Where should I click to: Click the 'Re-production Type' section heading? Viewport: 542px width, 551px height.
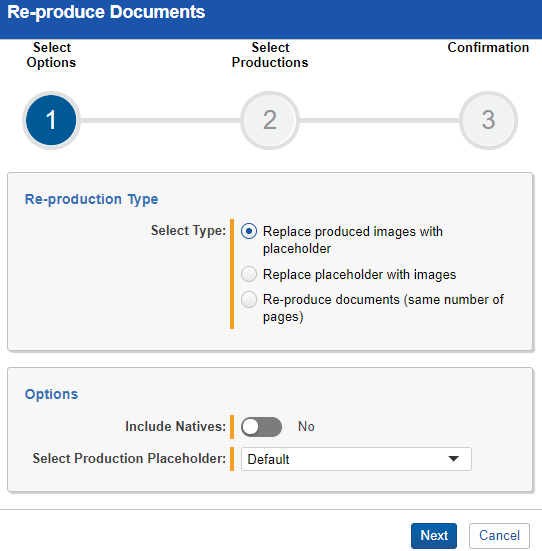[x=91, y=199]
